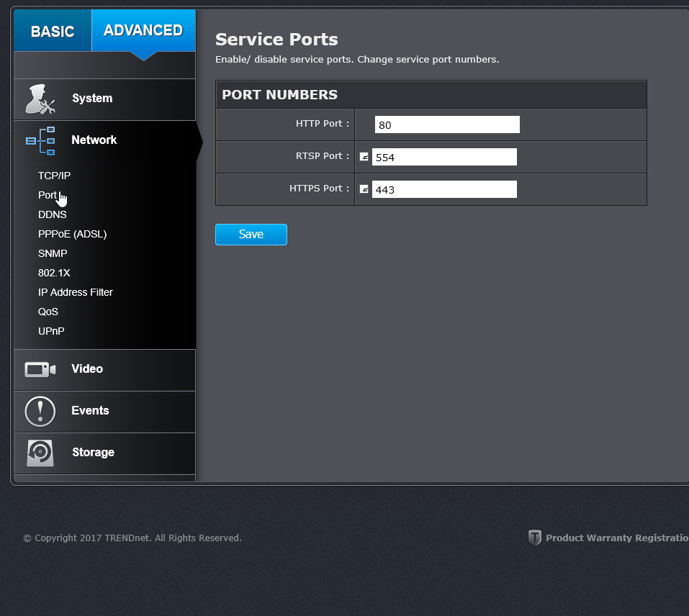Save the port number settings

[251, 235]
